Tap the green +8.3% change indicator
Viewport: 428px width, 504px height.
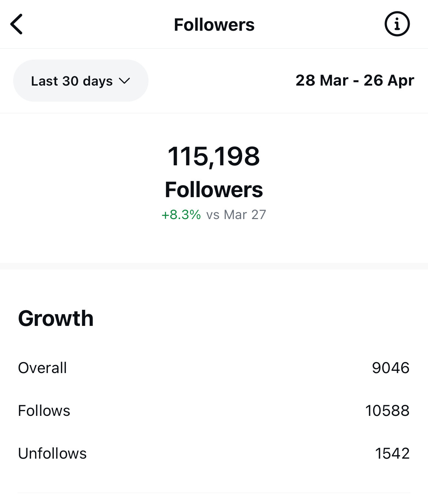181,215
